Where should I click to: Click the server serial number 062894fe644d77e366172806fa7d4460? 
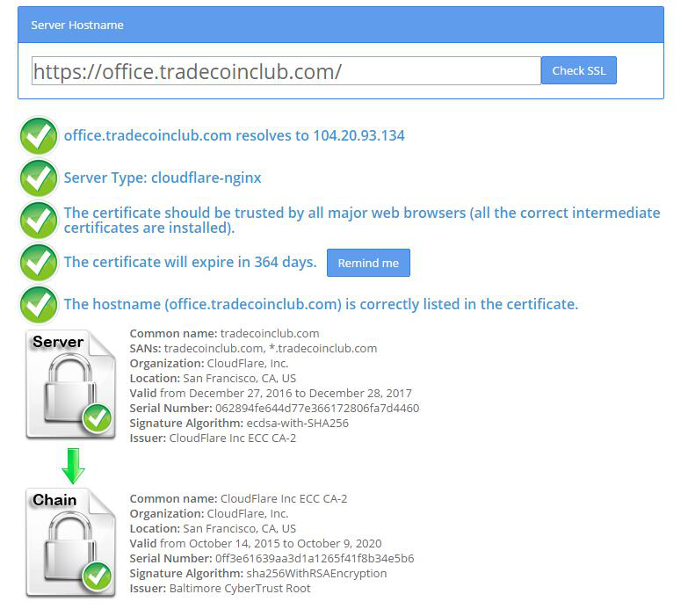click(x=317, y=408)
